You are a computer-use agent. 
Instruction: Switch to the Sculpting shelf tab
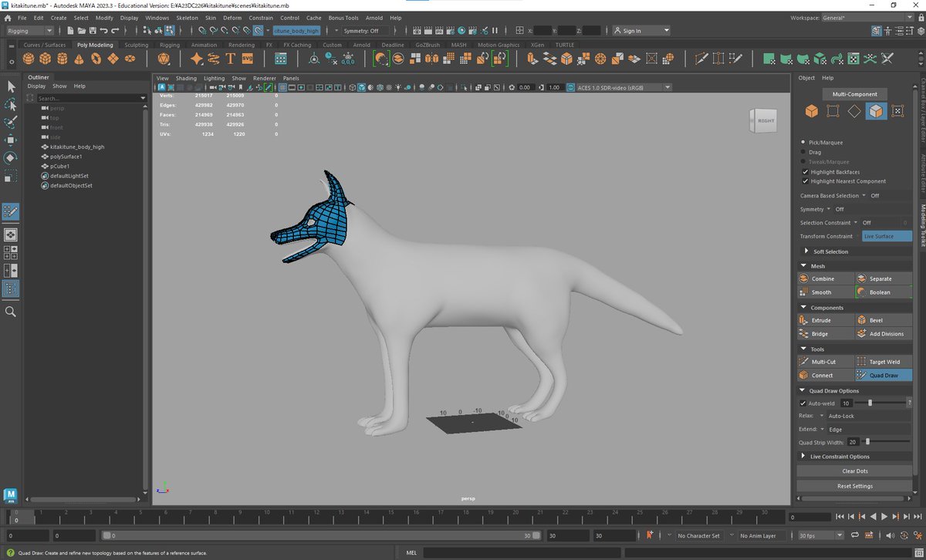click(136, 45)
